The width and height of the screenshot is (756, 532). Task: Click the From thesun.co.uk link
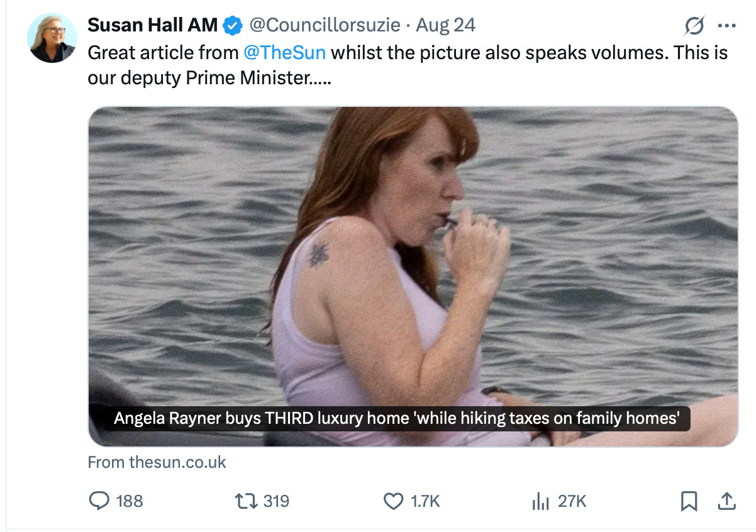(157, 462)
